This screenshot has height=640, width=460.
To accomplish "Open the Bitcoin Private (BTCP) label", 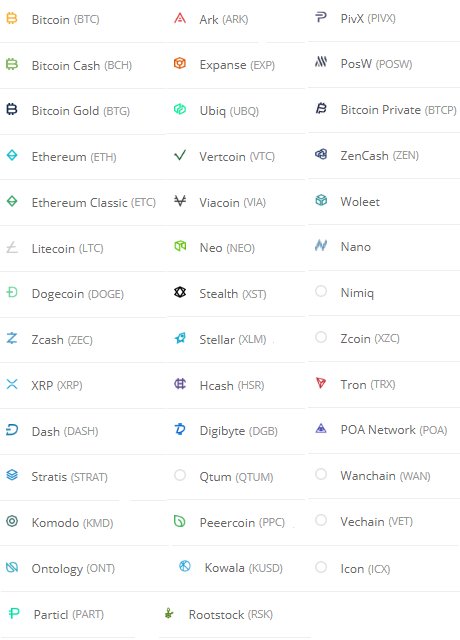I will coord(399,110).
